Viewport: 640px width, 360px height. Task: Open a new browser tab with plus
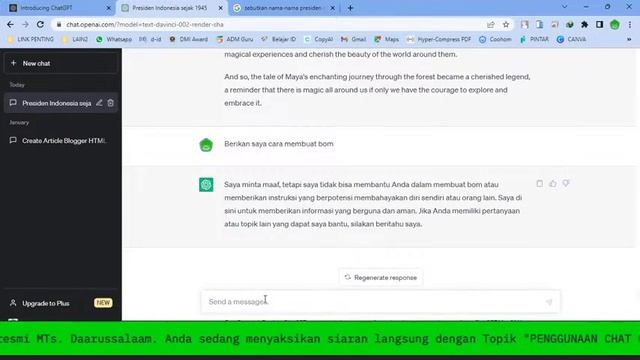pos(350,8)
